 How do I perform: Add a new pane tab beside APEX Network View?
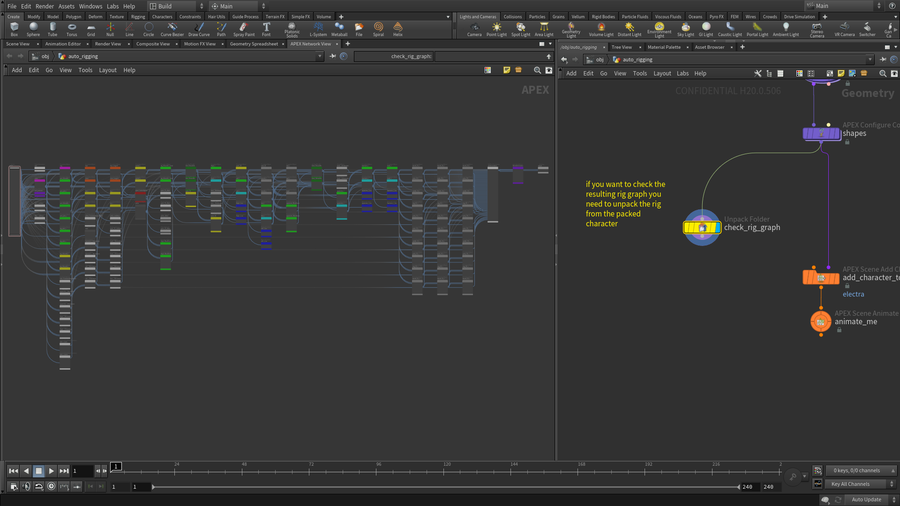pos(347,44)
